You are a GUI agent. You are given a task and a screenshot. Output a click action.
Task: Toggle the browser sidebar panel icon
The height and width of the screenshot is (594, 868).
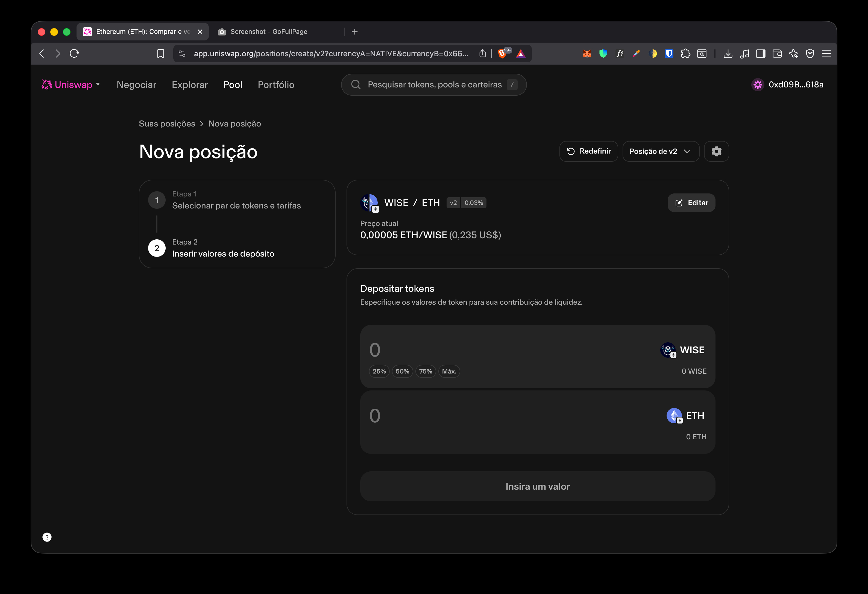tap(761, 54)
